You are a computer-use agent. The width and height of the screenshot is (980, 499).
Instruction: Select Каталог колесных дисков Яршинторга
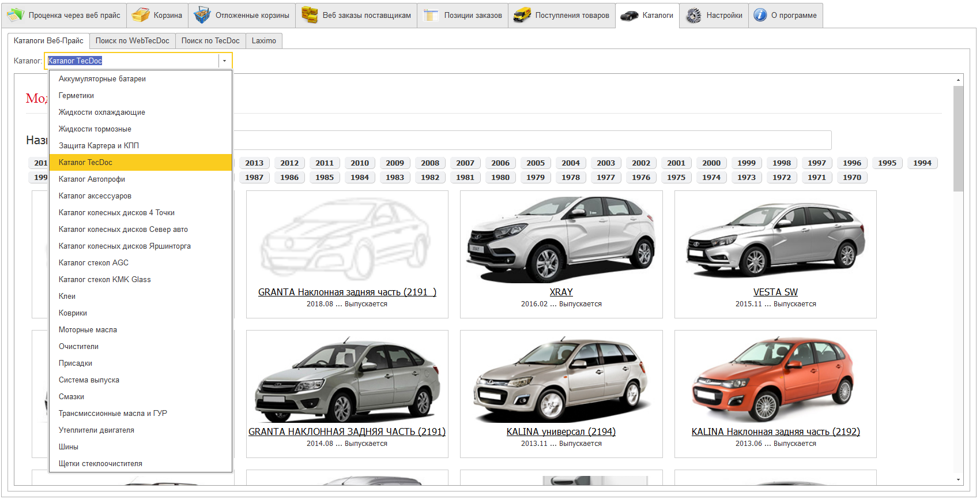pos(141,246)
